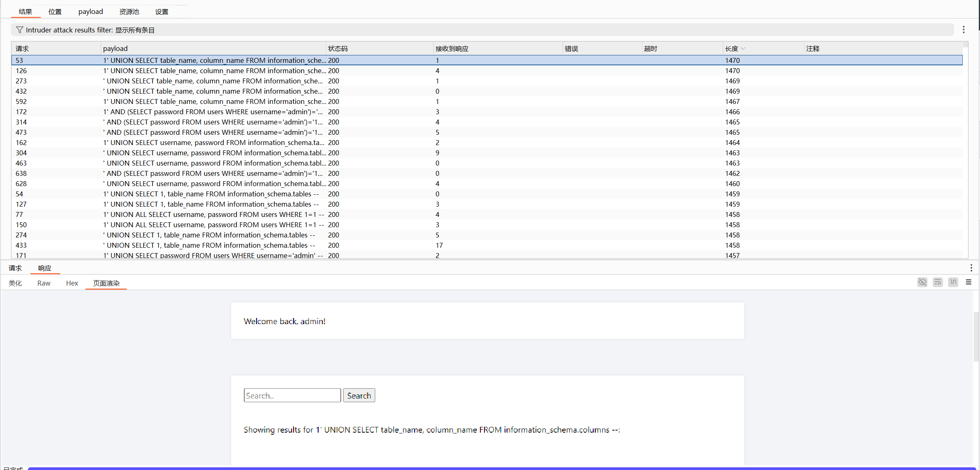This screenshot has height=470, width=980.
Task: Toggle line wrap icon
Action: [x=938, y=282]
